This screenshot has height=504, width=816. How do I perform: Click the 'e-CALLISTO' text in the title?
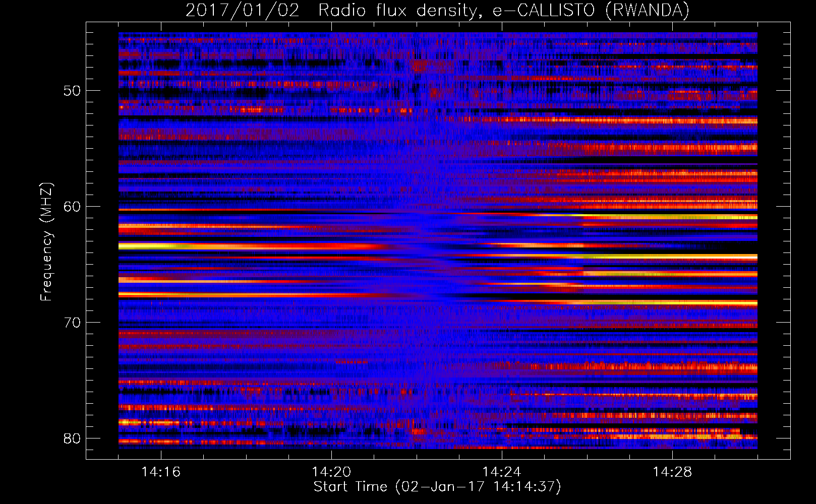coord(544,11)
